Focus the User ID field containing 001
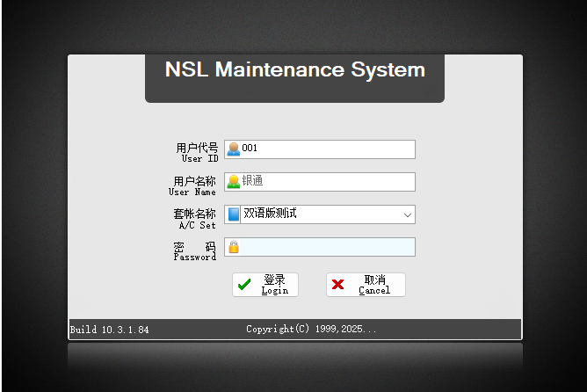Screen dimensions: 587x392 (325, 149)
